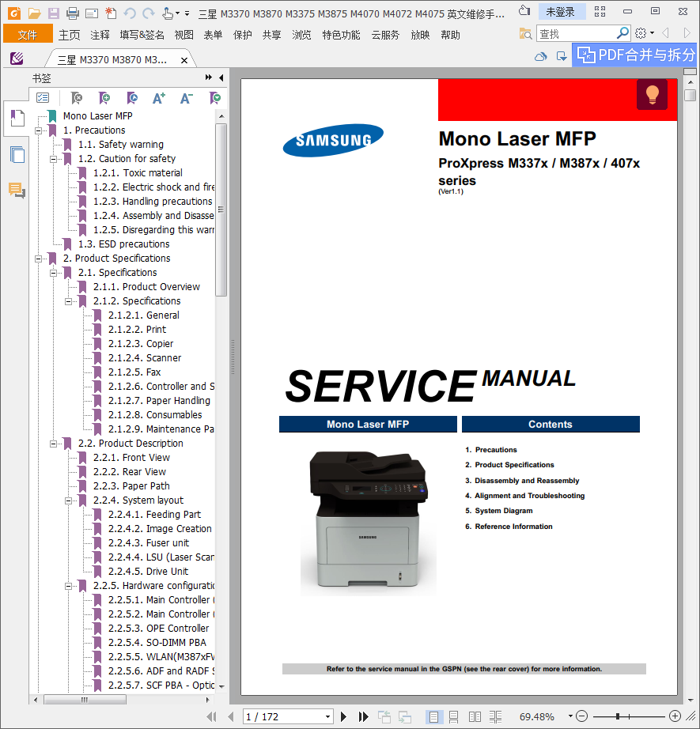Collapse 2. Product Specifications node
700x729 pixels.
(38, 259)
